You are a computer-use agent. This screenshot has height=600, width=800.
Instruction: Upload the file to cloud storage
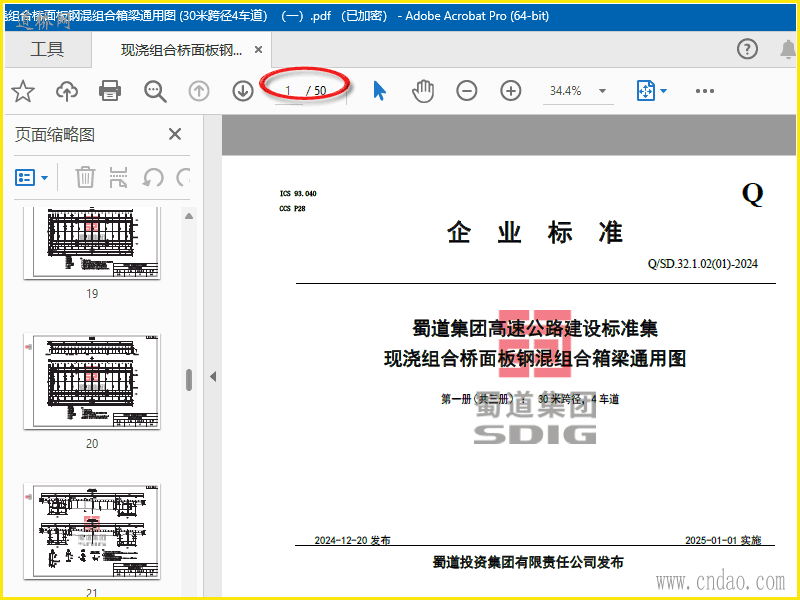coord(67,91)
